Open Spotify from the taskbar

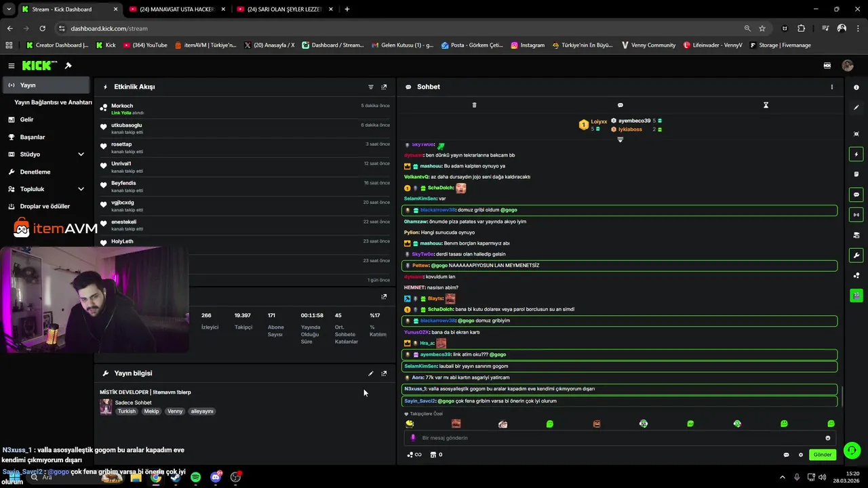(x=195, y=477)
